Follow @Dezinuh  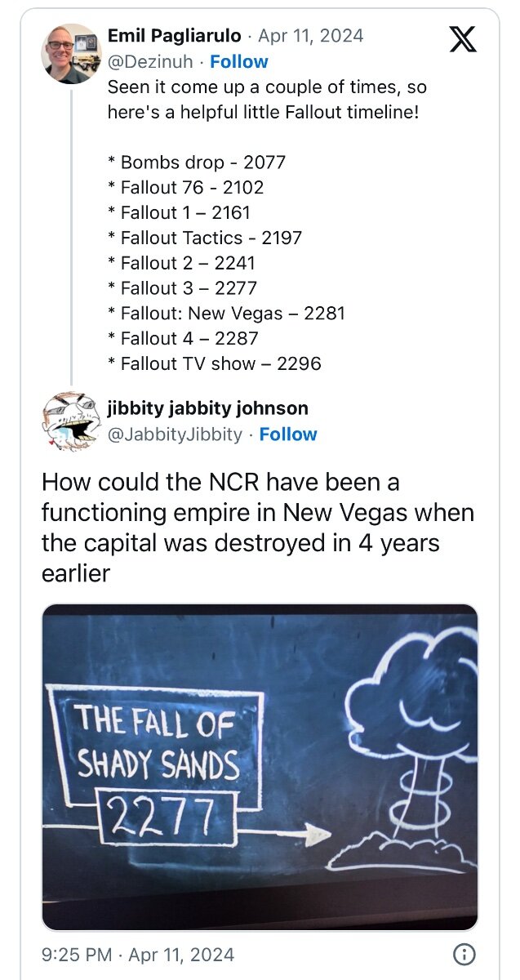coord(239,61)
